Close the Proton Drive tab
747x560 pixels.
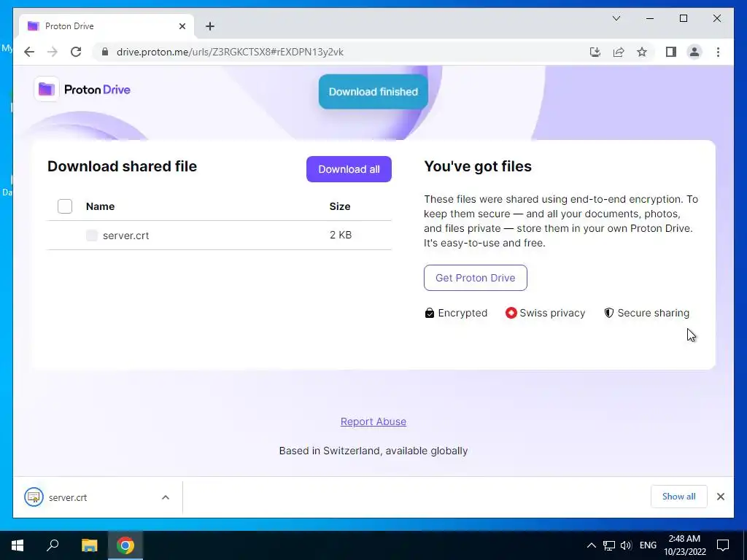(x=182, y=26)
